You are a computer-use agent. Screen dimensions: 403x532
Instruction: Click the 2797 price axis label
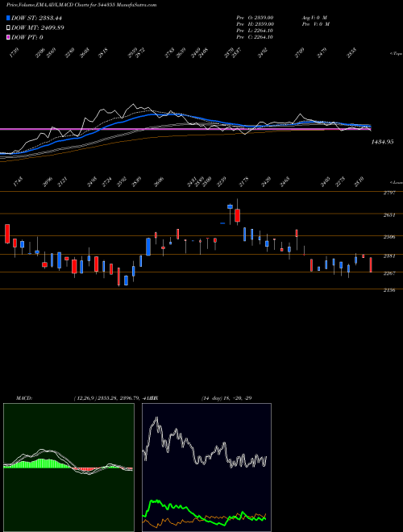[388, 193]
